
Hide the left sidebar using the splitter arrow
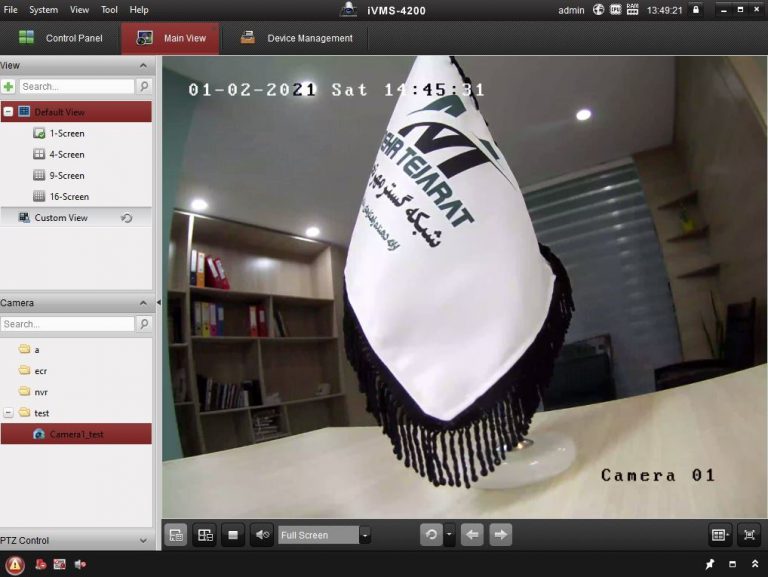(159, 303)
